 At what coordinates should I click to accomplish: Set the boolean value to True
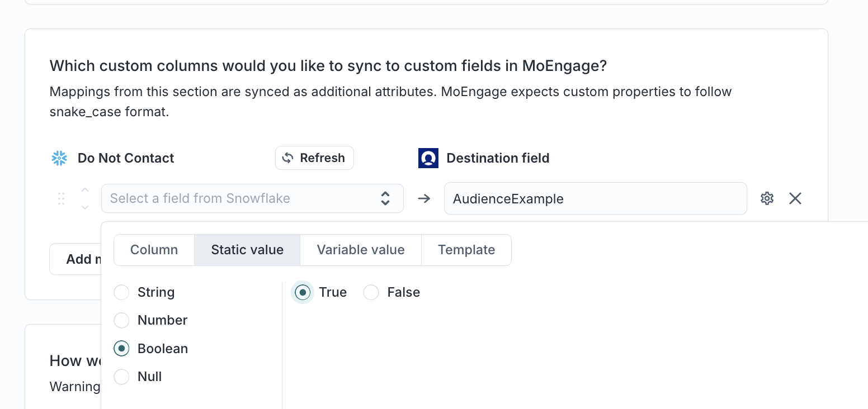pos(303,292)
